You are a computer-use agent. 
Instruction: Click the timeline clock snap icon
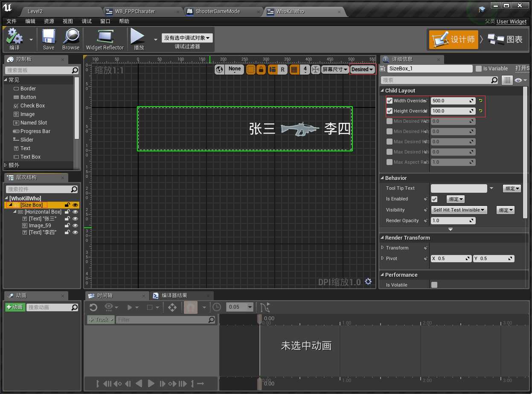(x=217, y=307)
